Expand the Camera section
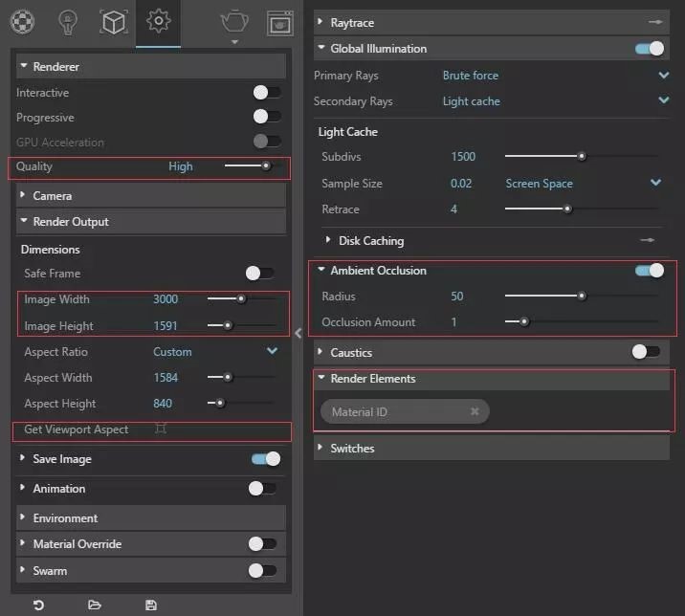The image size is (685, 616). point(53,196)
